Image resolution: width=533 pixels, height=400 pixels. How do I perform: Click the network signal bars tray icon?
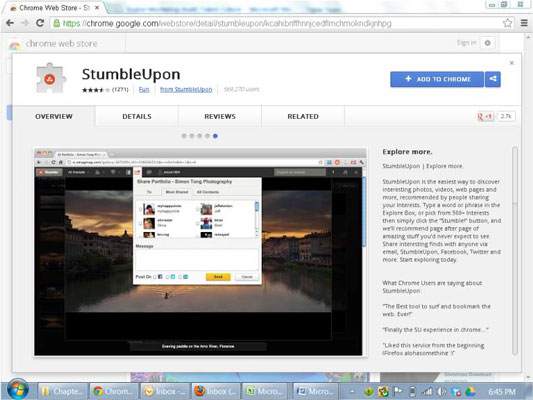point(427,392)
